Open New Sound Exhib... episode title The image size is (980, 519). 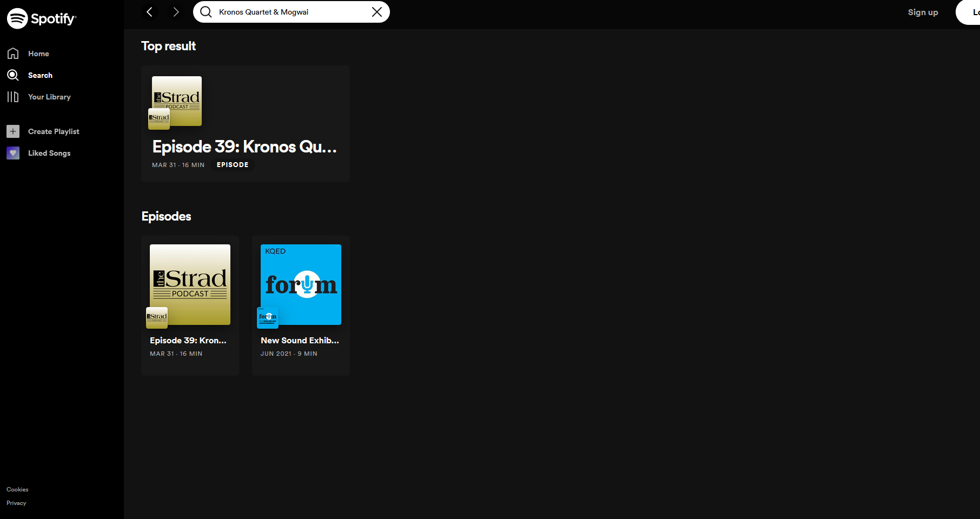click(x=300, y=340)
